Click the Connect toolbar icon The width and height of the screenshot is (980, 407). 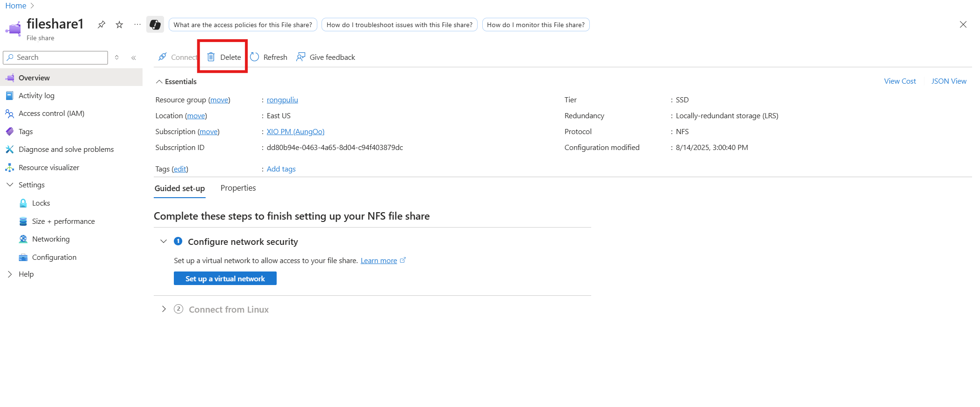(x=163, y=57)
